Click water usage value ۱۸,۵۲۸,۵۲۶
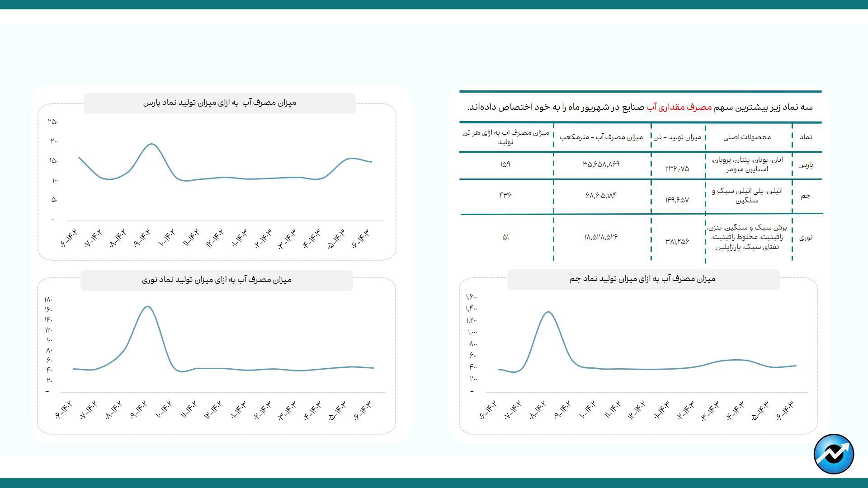 tap(601, 237)
